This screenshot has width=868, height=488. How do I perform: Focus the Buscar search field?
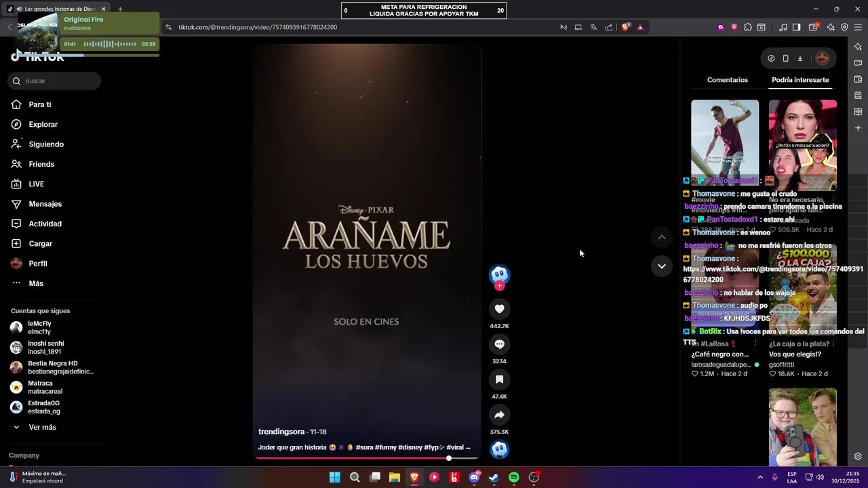[54, 81]
